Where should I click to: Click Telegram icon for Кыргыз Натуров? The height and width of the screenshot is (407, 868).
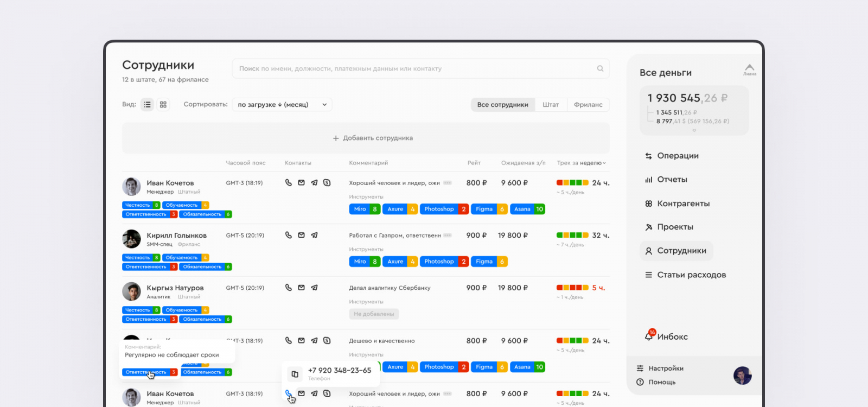[x=314, y=288]
